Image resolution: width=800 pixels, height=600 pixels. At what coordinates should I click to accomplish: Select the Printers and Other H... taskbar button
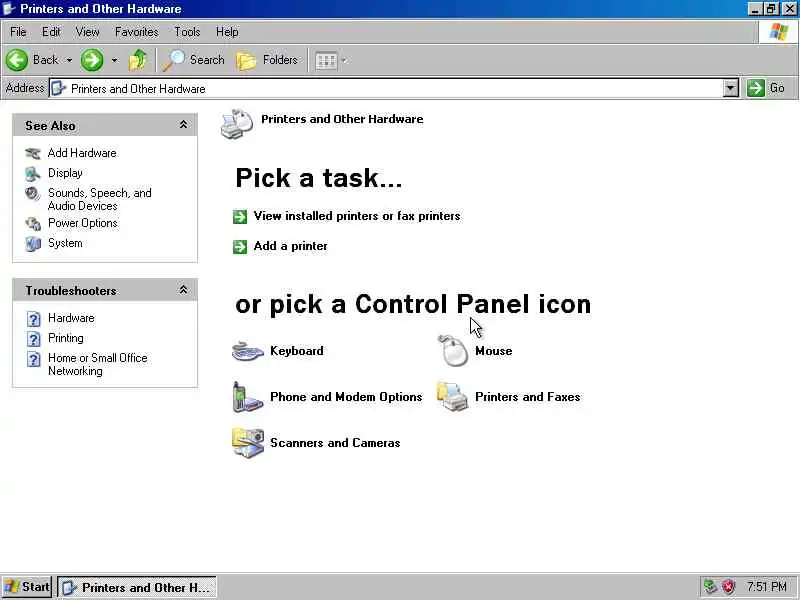tap(137, 587)
